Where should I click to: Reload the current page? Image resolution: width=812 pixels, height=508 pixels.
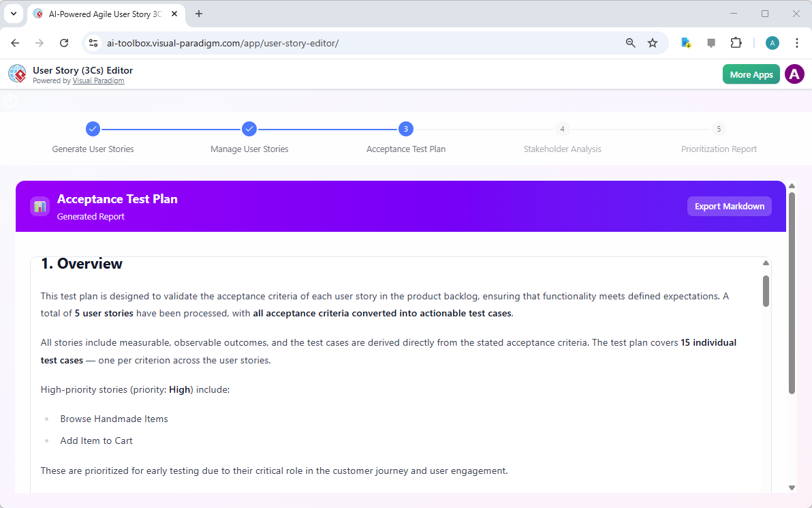pyautogui.click(x=64, y=42)
